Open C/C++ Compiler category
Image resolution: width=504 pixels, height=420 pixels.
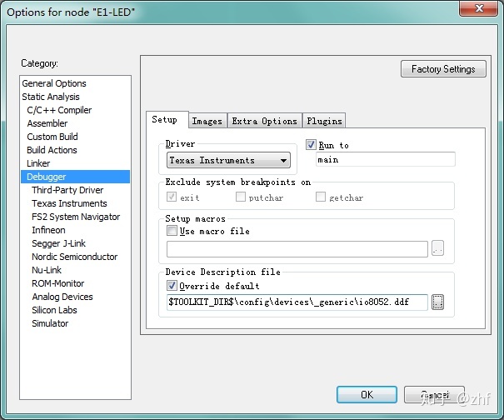point(59,110)
